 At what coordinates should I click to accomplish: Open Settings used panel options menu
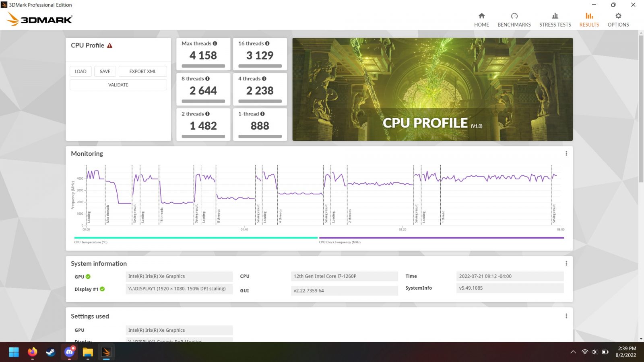tap(566, 316)
